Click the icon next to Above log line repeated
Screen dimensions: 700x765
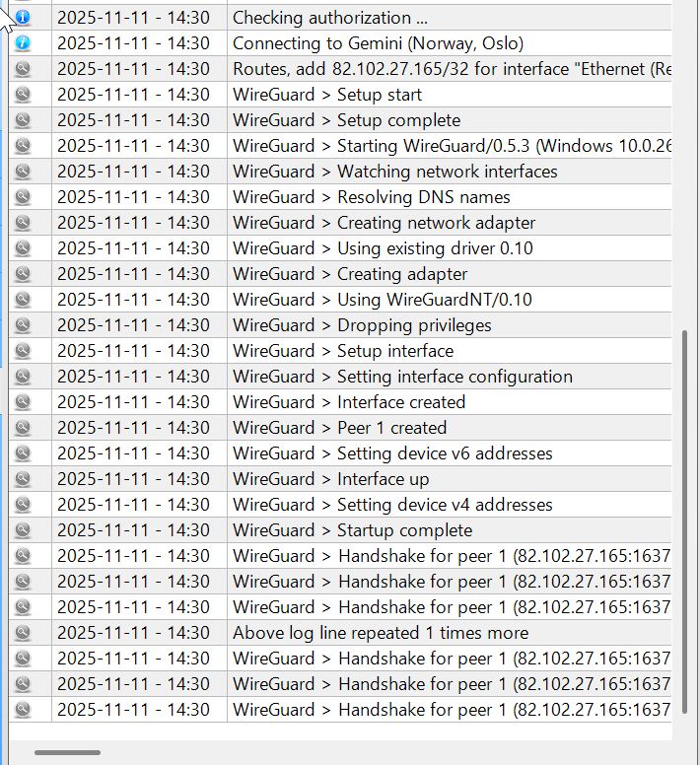click(x=23, y=633)
